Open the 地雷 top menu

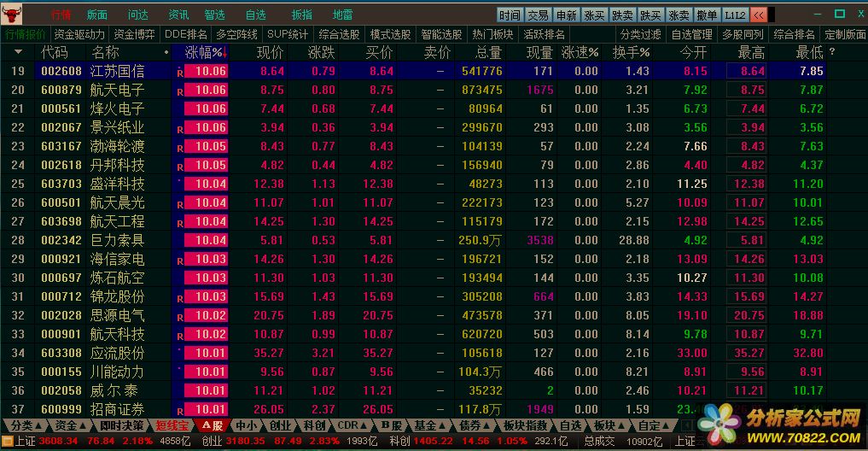coord(342,15)
